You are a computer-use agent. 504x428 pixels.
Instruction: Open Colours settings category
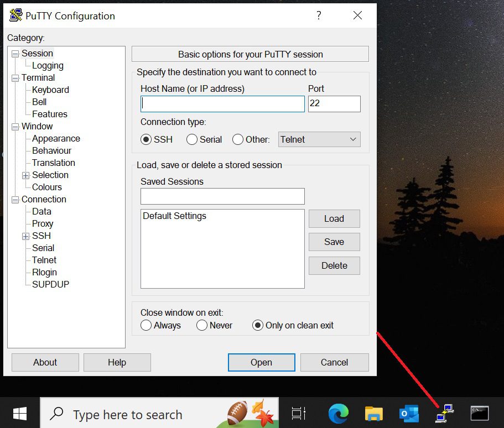tap(46, 187)
